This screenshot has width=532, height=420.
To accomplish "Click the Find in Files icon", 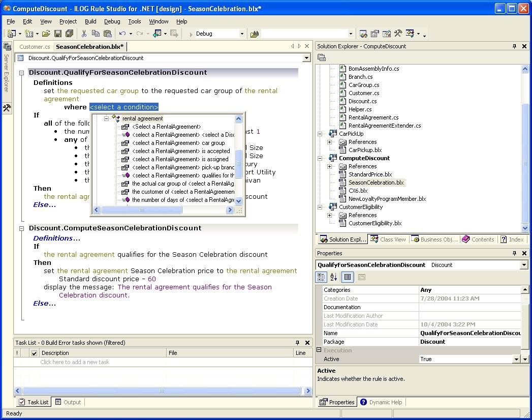I will tap(255, 34).
